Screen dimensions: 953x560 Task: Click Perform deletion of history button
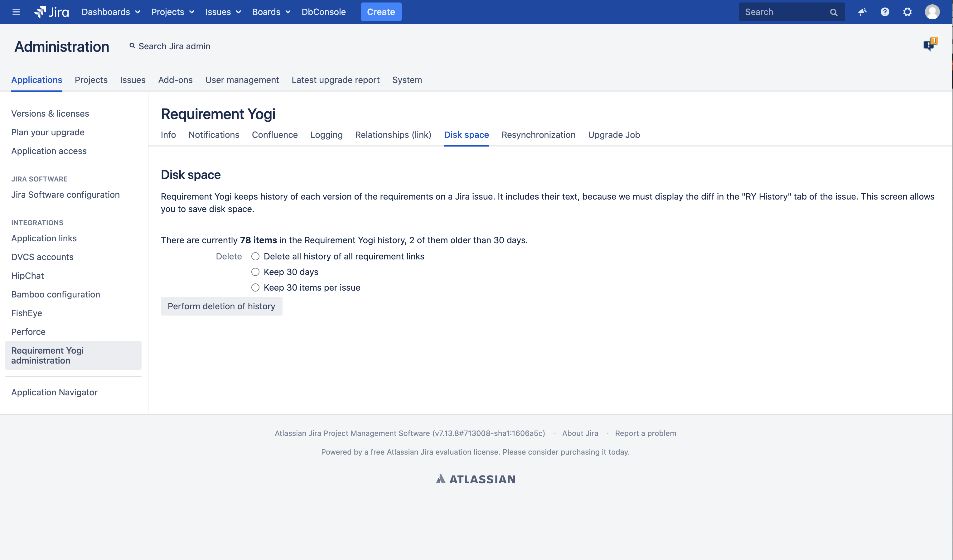221,306
